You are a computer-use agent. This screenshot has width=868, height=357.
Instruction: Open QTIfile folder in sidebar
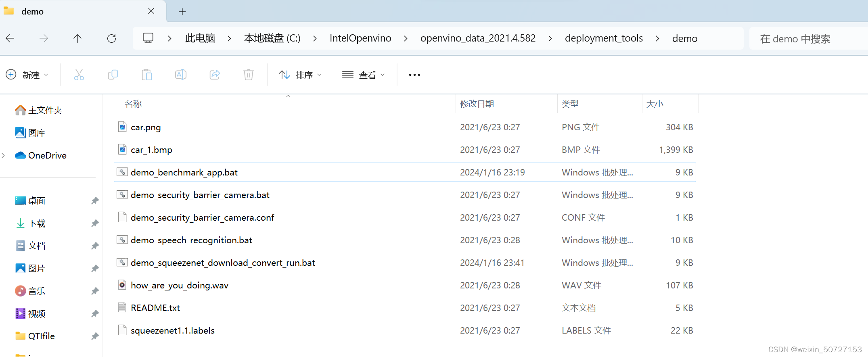(35, 336)
